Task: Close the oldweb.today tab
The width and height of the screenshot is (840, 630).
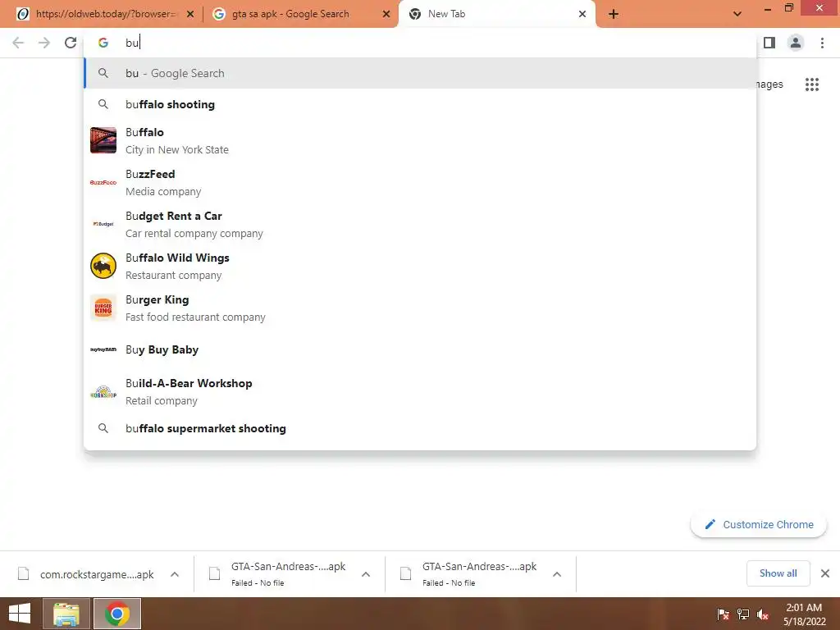Action: point(190,14)
